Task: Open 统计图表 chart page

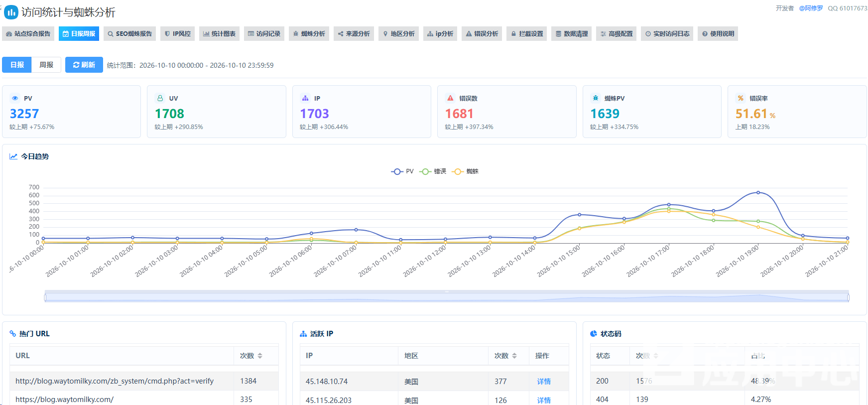Action: point(219,34)
